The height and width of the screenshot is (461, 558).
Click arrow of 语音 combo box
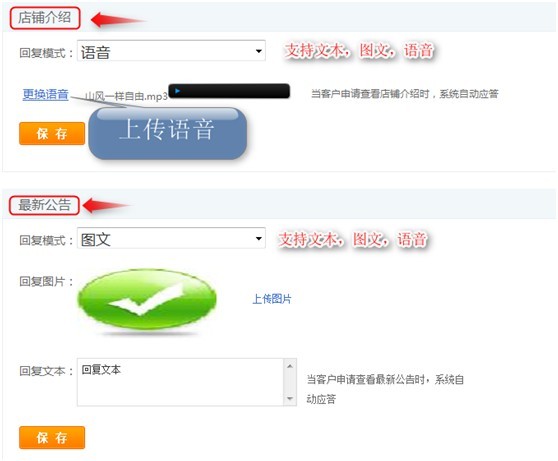(259, 51)
